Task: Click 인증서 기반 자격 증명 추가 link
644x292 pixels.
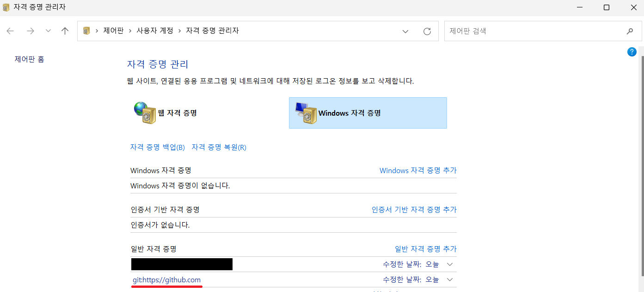Action: pyautogui.click(x=414, y=210)
